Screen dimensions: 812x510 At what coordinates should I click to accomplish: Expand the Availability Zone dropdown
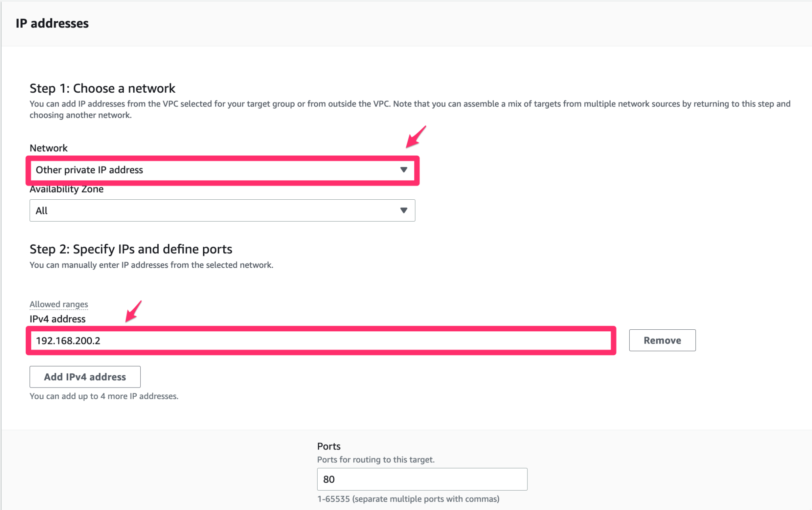pos(222,210)
